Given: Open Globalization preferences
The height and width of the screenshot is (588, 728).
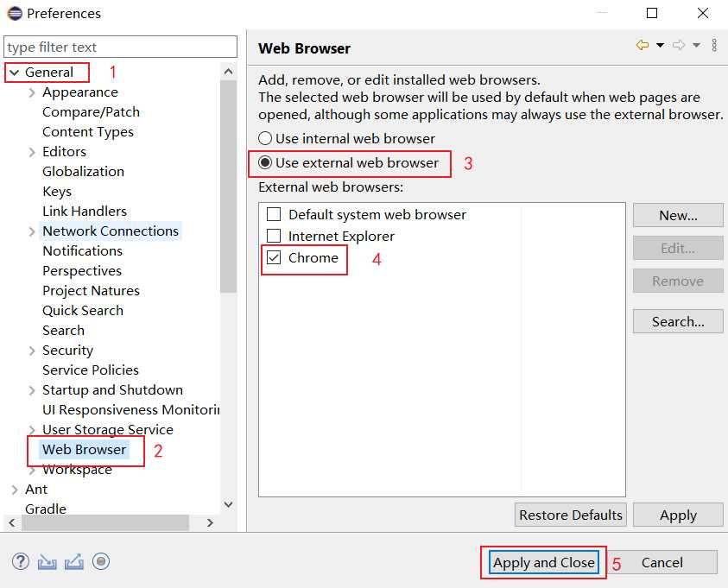Looking at the screenshot, I should [83, 171].
